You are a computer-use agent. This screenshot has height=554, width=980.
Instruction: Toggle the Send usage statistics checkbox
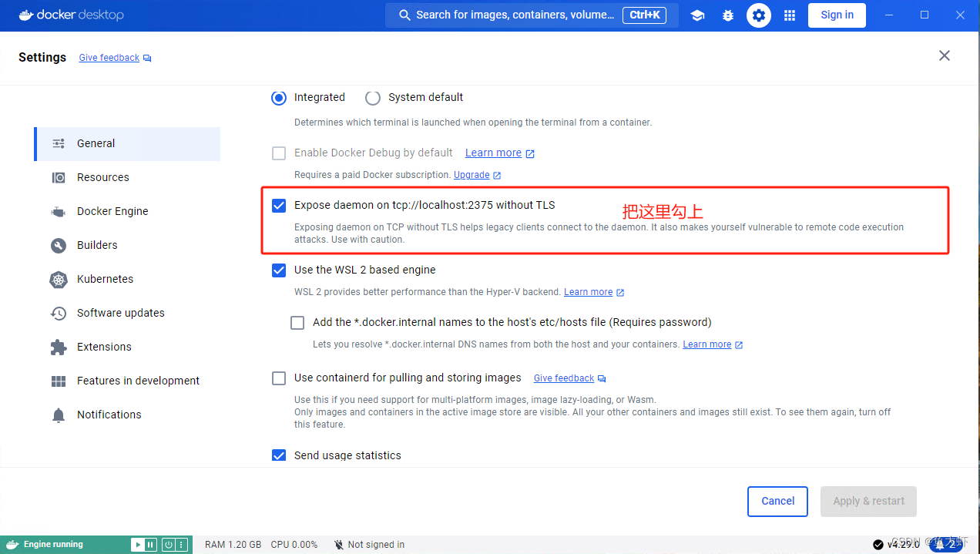[279, 455]
